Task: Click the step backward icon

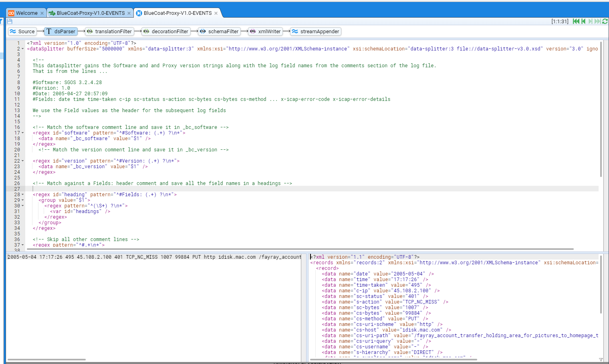Action: [583, 21]
